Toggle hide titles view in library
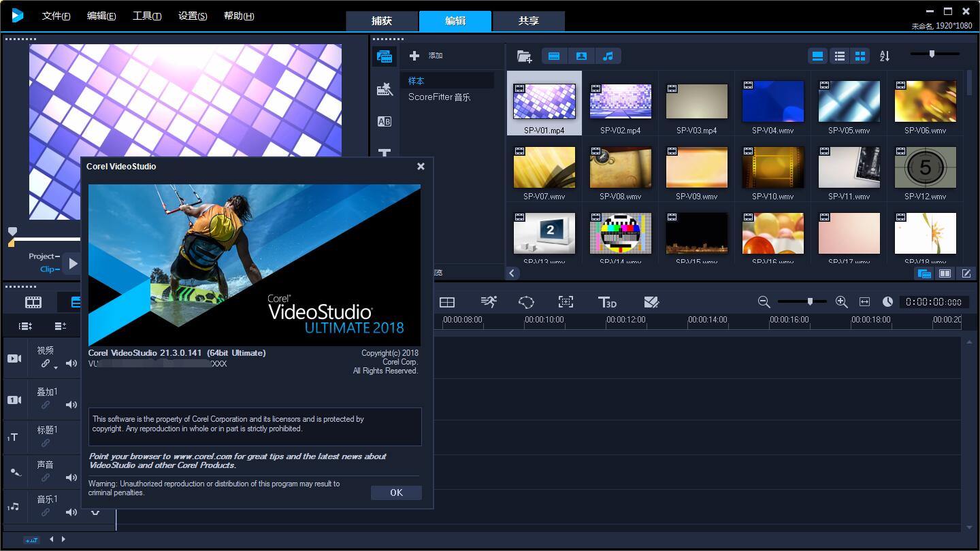Viewport: 980px width, 551px height. [818, 56]
